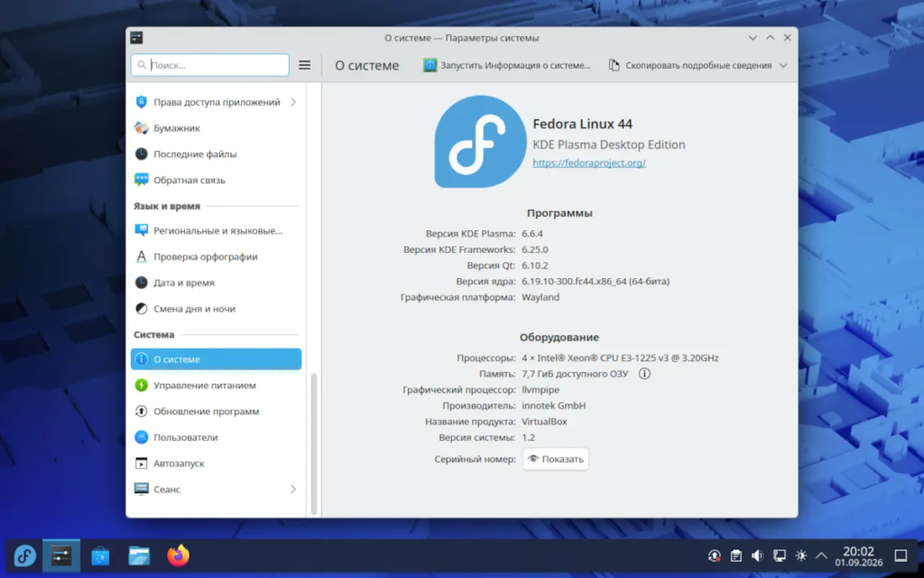Click the Пользователи avatar icon
Viewport: 924px width, 578px height.
(141, 437)
